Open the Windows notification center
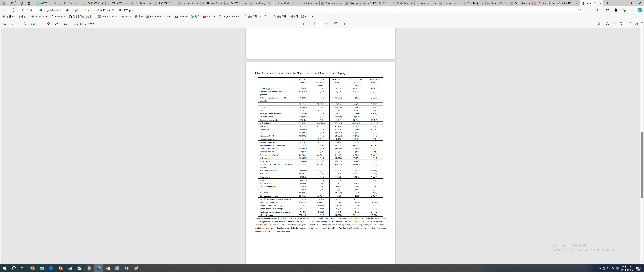644x272 pixels. (638, 268)
